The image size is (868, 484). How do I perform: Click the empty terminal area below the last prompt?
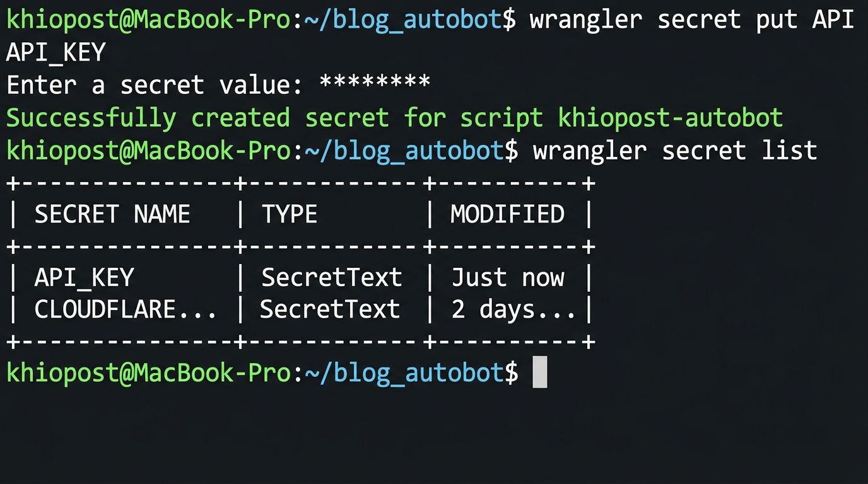click(x=434, y=435)
